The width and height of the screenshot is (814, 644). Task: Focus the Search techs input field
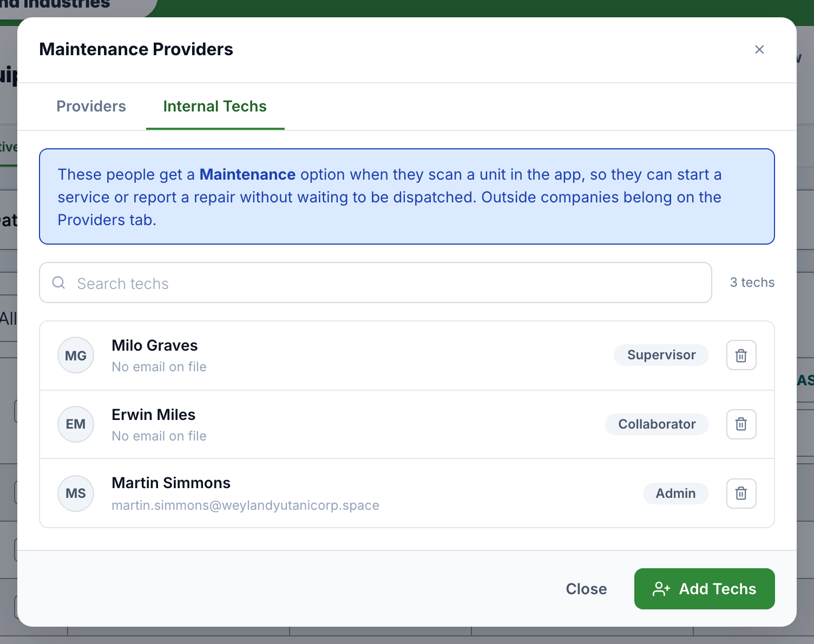tap(376, 282)
